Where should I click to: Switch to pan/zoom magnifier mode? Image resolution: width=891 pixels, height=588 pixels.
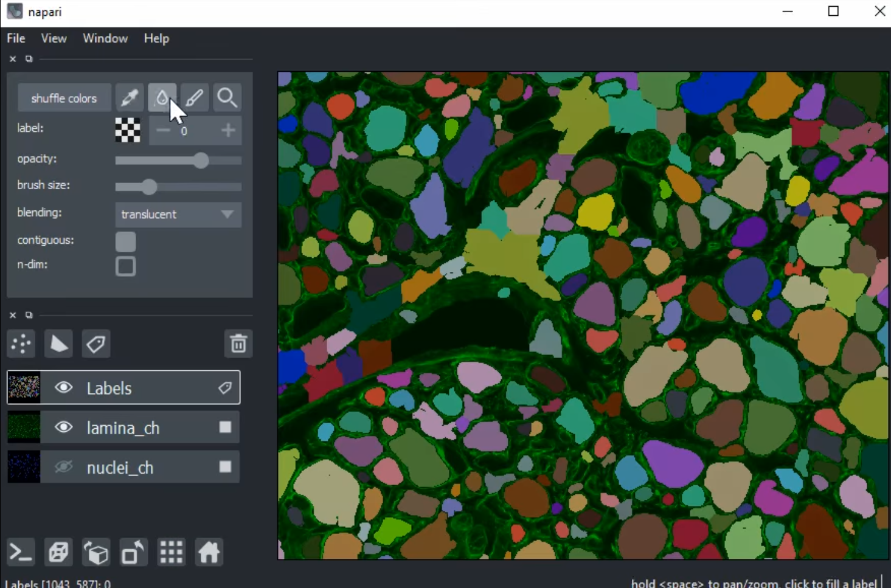[x=227, y=98]
